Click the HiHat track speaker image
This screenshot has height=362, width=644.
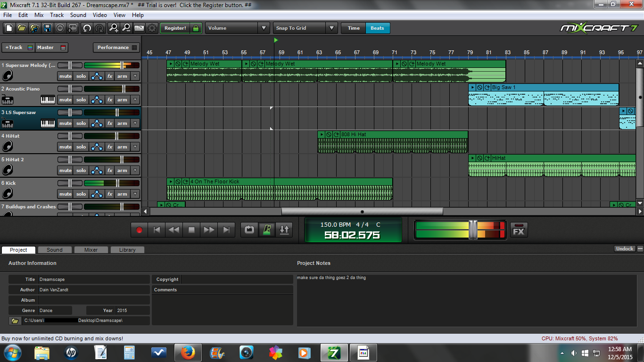[7, 147]
